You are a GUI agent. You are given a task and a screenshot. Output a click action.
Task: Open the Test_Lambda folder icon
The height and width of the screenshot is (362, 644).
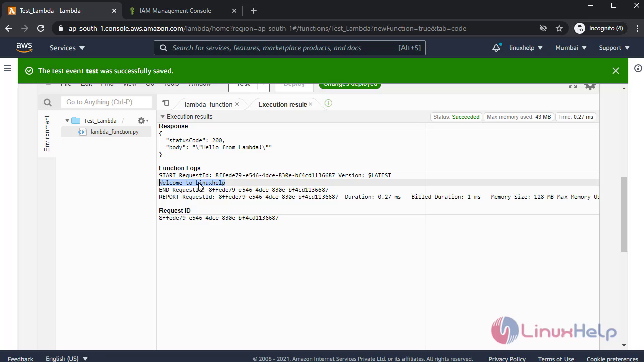76,121
